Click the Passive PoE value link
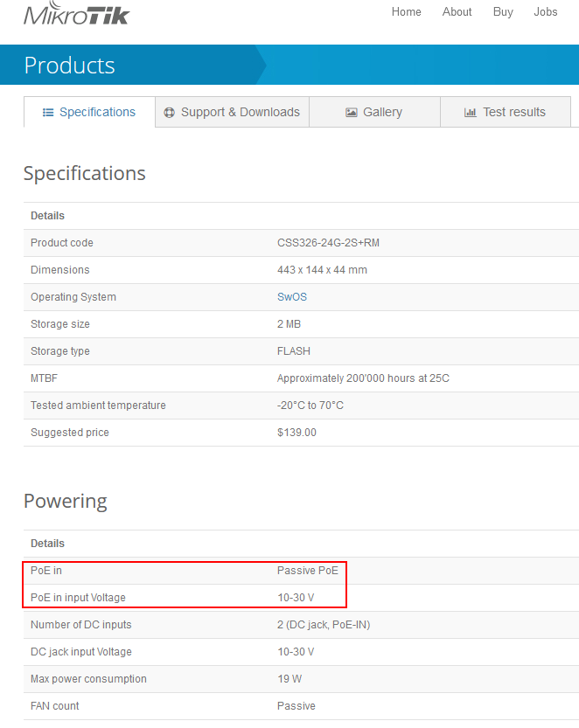 [x=308, y=570]
